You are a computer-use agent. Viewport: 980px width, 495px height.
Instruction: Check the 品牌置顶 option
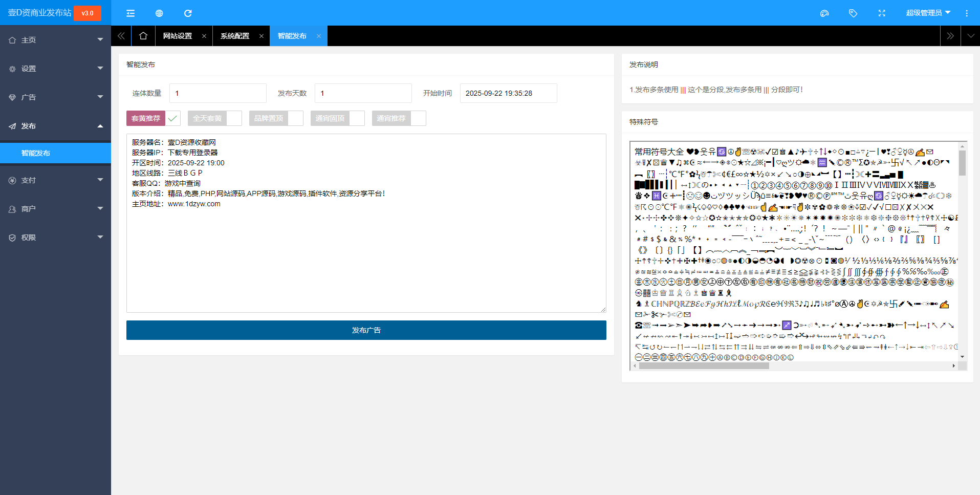[x=296, y=118]
